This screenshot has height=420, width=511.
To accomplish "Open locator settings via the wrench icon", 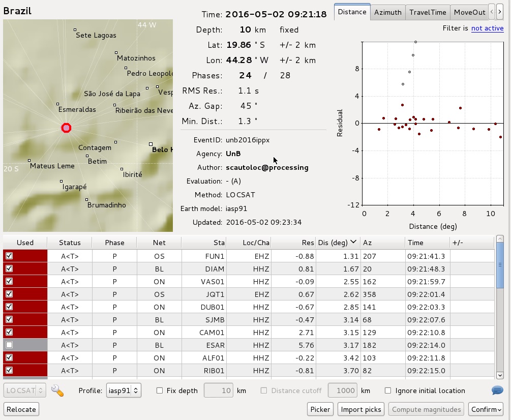I will click(57, 391).
